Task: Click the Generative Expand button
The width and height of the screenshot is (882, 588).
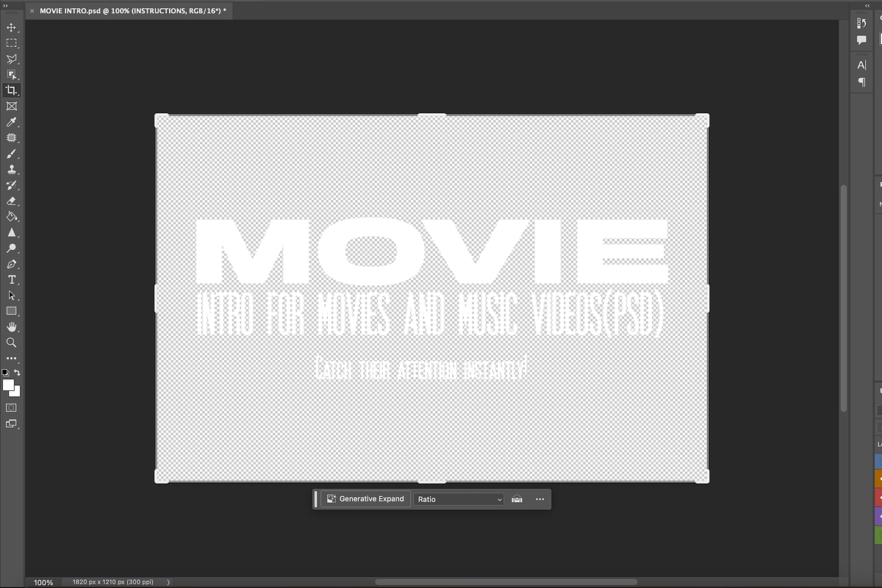Action: 365,499
